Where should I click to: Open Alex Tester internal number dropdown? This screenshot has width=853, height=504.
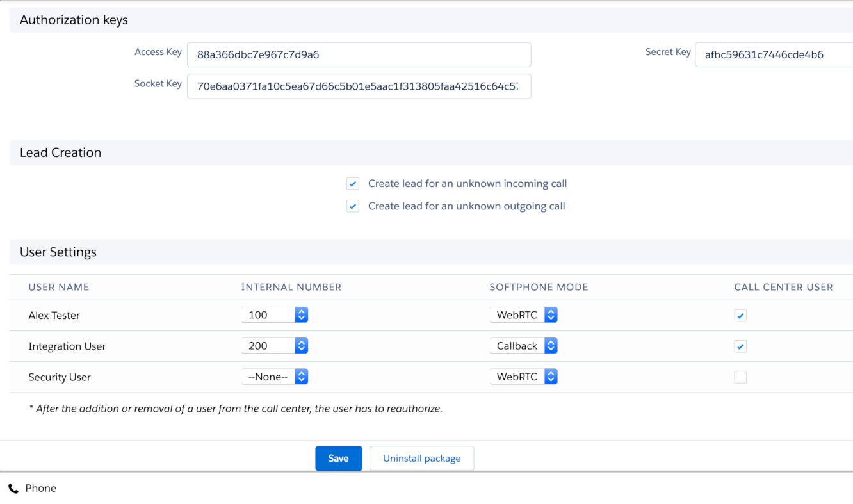click(x=275, y=315)
